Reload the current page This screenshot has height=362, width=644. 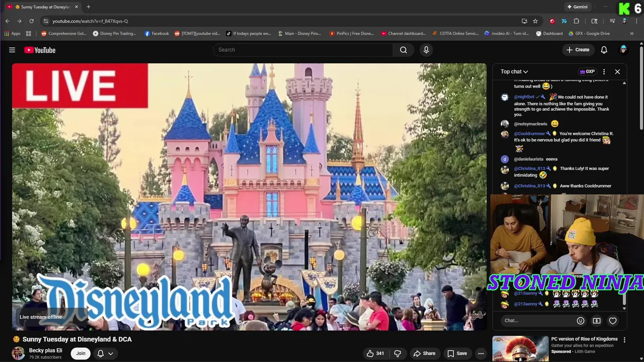coord(31,21)
